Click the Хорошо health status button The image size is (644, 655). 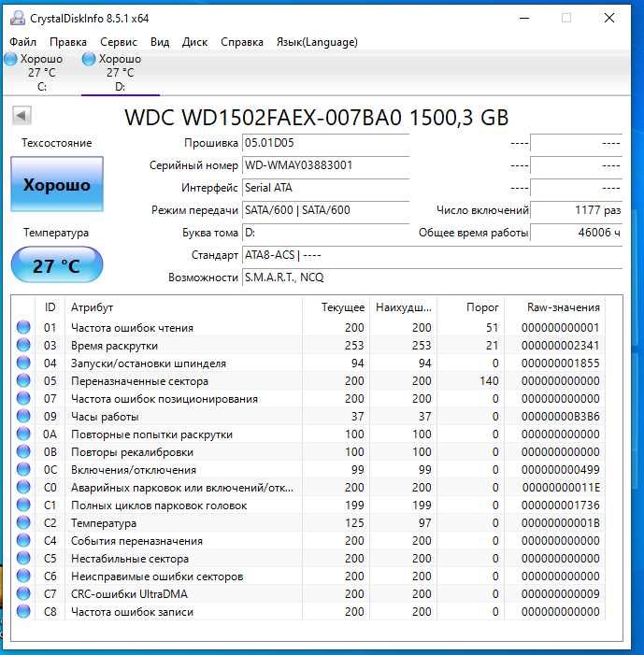click(57, 184)
